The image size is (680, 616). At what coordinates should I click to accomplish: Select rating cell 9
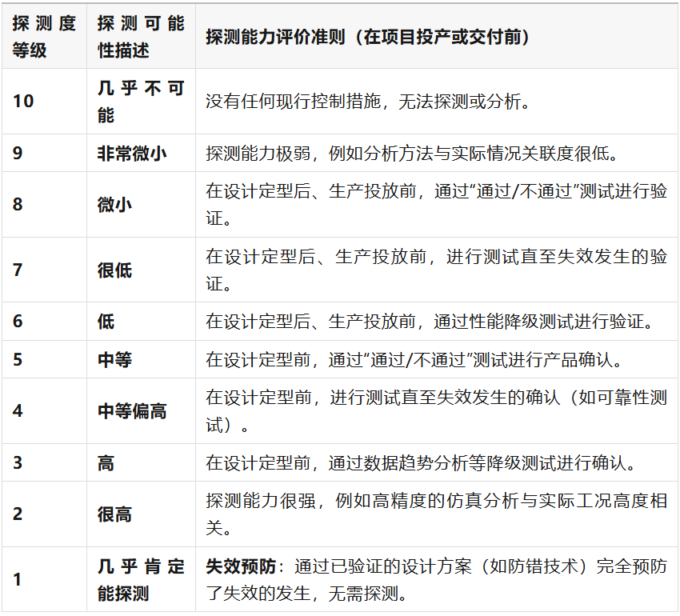(44, 153)
